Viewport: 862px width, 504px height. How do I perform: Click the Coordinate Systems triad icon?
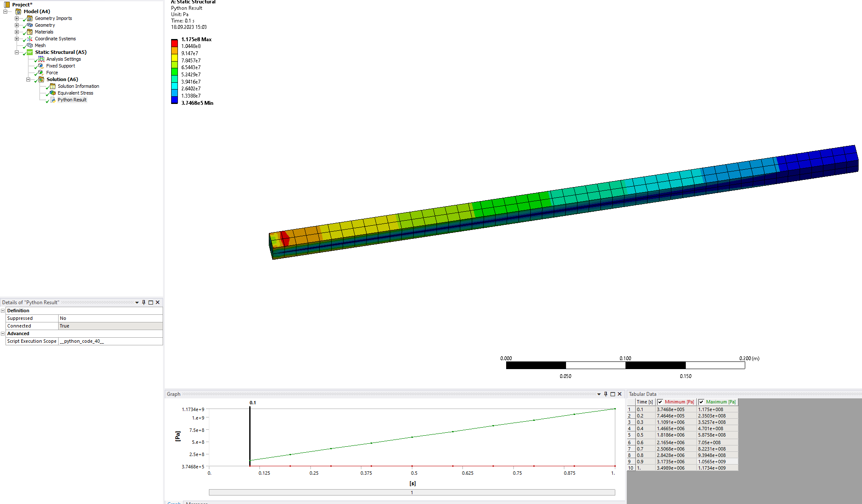[x=30, y=39]
